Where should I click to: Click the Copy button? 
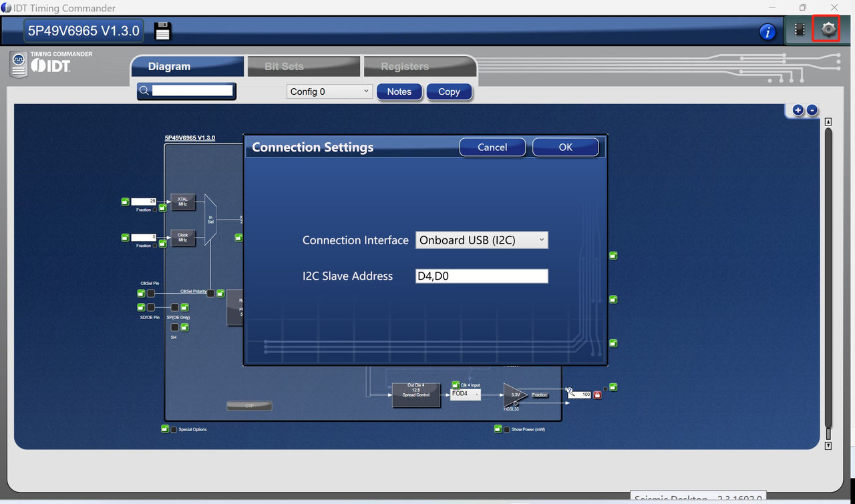coord(449,91)
